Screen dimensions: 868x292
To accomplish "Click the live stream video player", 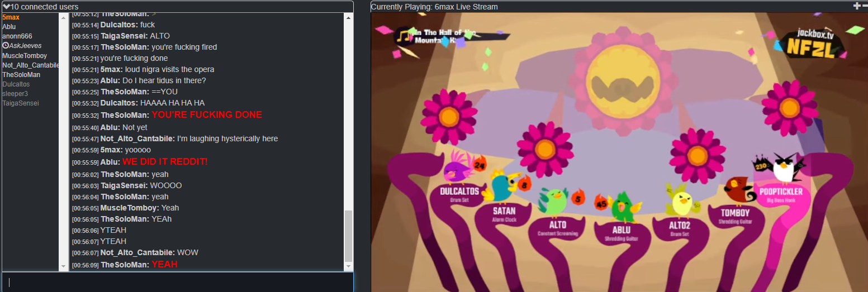I will [619, 152].
